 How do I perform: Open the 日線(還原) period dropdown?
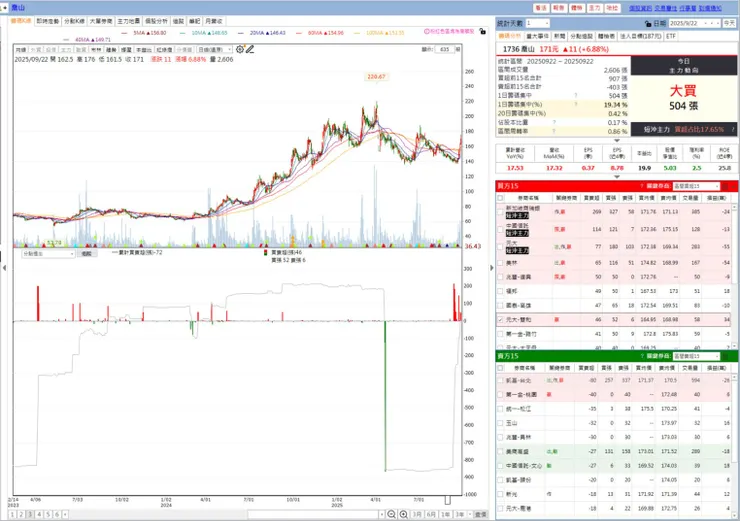point(215,49)
